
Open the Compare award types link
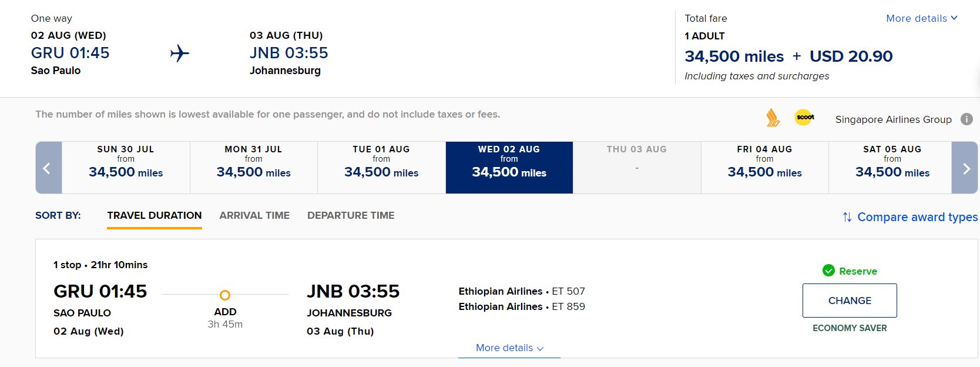pos(917,217)
